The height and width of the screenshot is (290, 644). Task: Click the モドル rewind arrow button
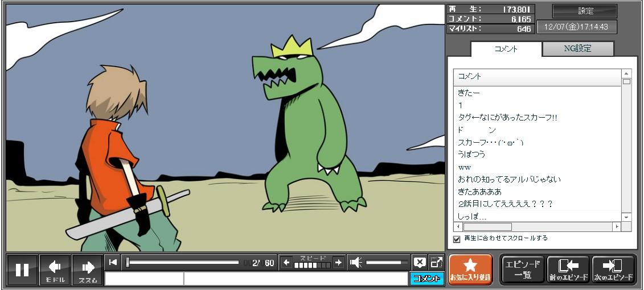(55, 270)
